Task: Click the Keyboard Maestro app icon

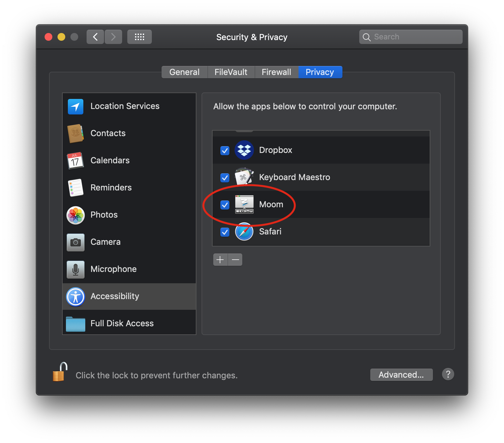Action: pyautogui.click(x=244, y=177)
